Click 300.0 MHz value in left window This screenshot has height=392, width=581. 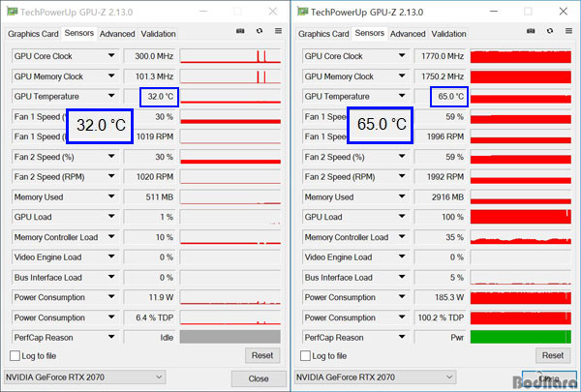click(x=154, y=56)
